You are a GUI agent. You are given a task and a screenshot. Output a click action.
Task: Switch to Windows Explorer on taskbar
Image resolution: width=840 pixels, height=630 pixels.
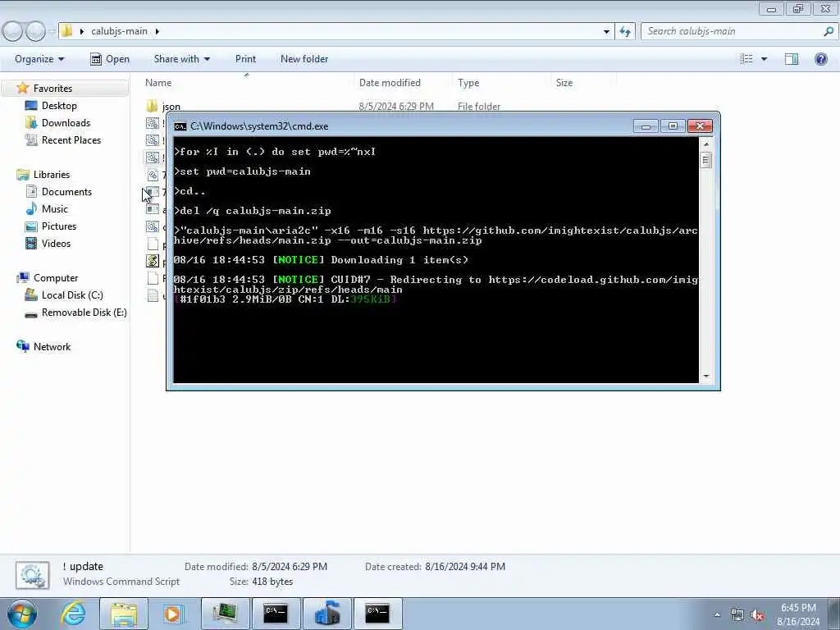pos(124,614)
